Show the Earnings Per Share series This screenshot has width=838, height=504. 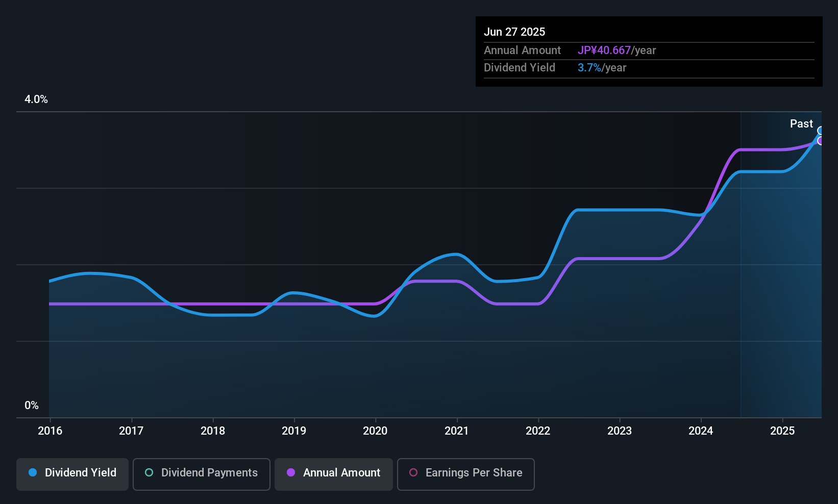[x=465, y=473]
